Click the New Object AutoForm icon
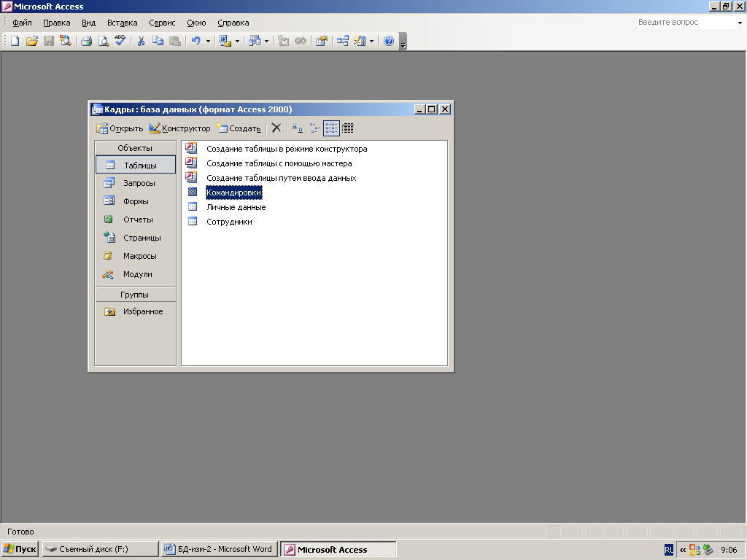Viewport: 747px width, 560px height. pyautogui.click(x=360, y=41)
